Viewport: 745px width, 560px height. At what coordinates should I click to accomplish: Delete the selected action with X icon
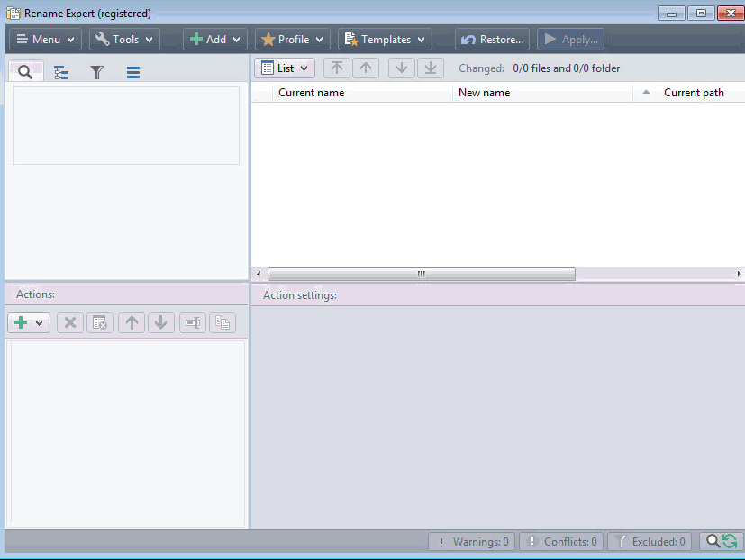(70, 323)
